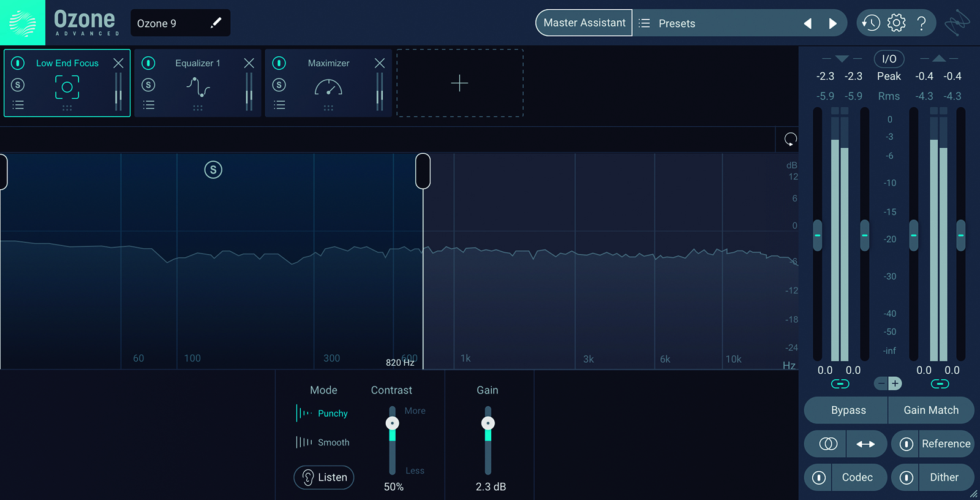Click the left input gain fader handle
Image resolution: width=980 pixels, height=500 pixels.
[817, 235]
